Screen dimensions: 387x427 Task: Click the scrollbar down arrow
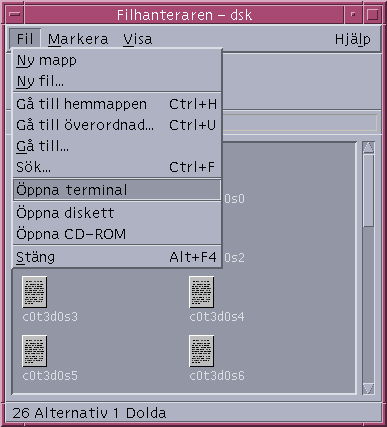[x=368, y=389]
